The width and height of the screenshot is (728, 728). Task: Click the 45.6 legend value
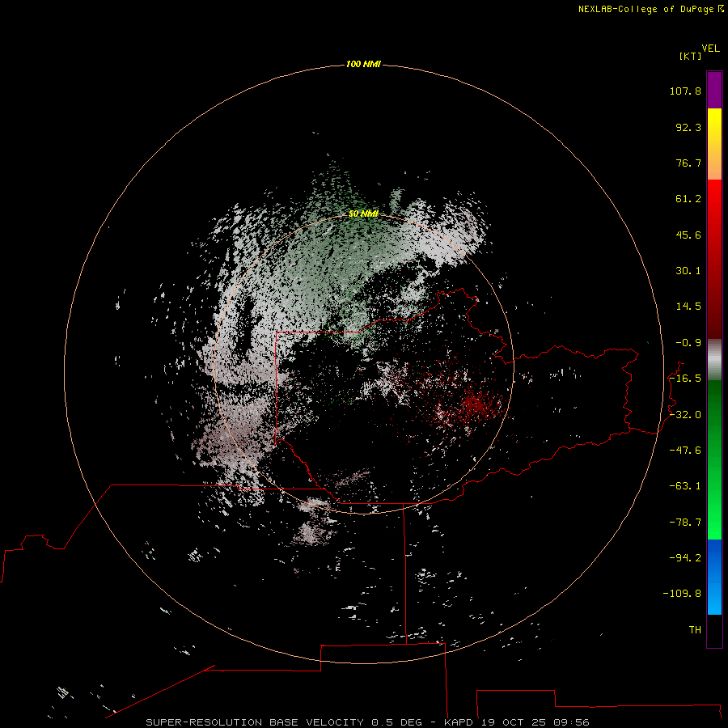688,235
